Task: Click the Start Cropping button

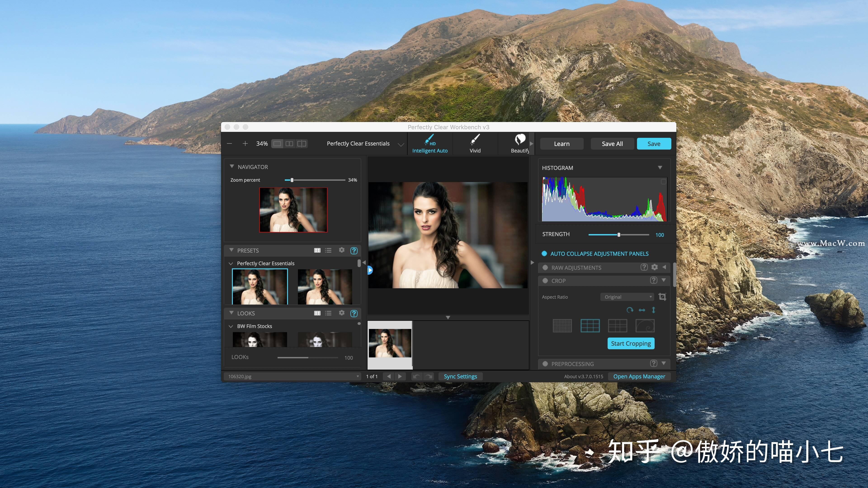Action: (x=631, y=343)
